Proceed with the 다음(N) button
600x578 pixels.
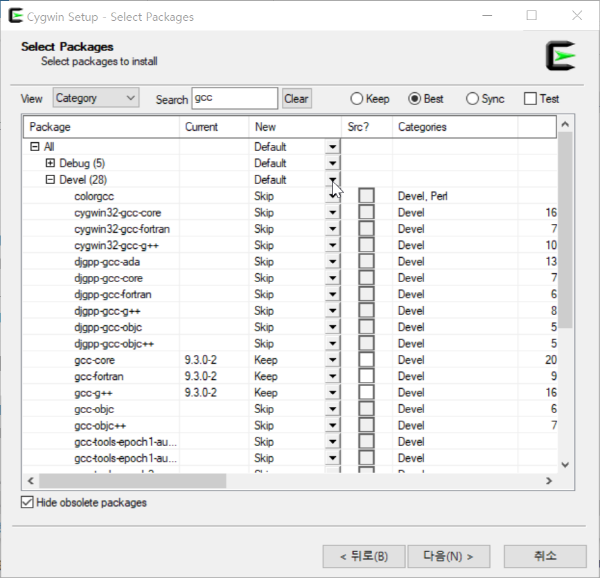tap(449, 556)
